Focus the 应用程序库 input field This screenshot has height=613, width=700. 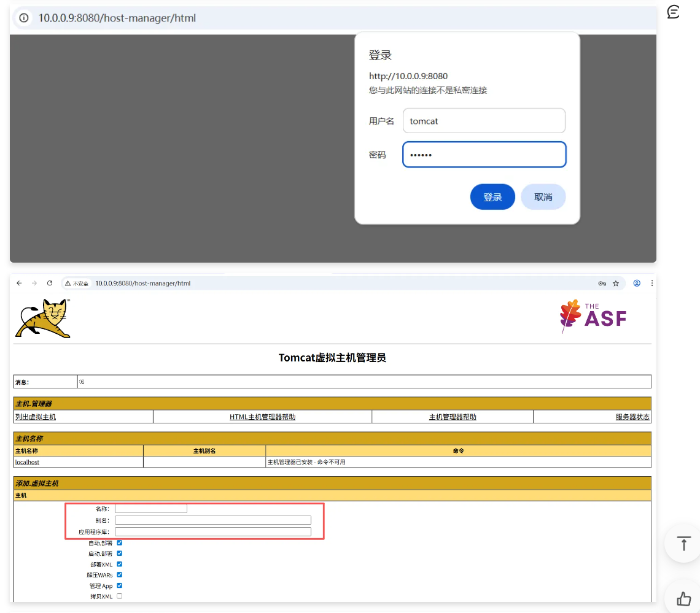(x=212, y=531)
